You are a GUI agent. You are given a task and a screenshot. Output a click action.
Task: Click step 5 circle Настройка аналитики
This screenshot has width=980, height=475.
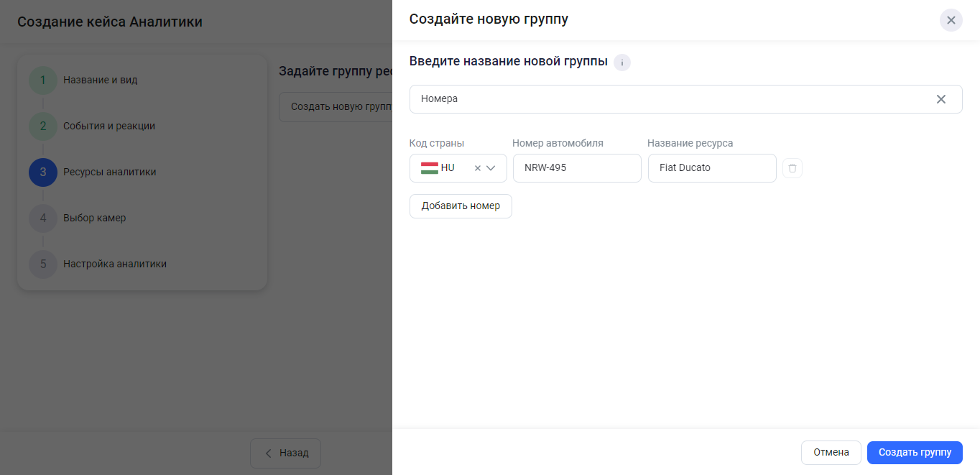tap(43, 264)
